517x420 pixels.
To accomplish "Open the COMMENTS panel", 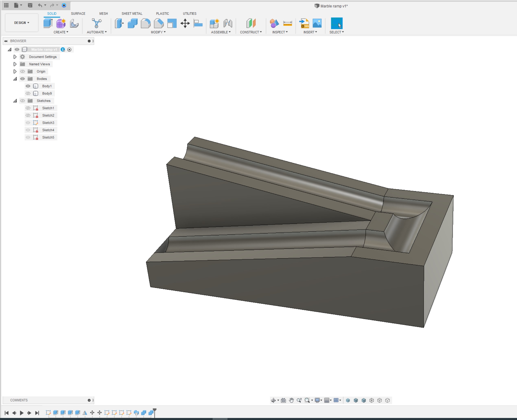I will tap(19, 400).
